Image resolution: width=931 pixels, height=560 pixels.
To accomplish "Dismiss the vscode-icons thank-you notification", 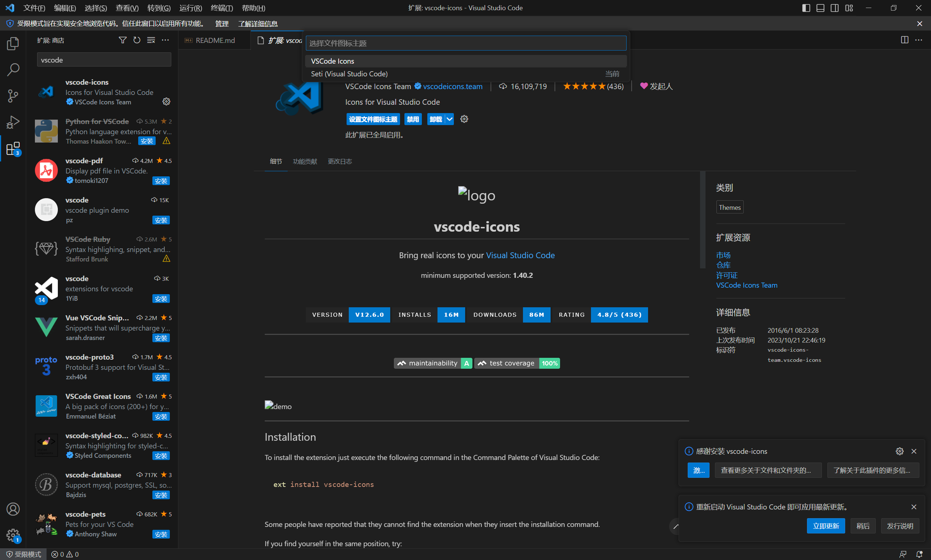I will tap(914, 451).
